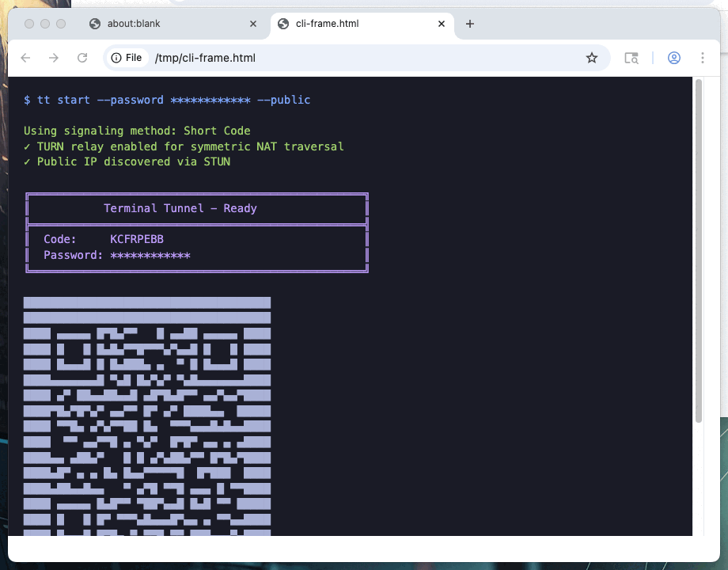
Task: Open the Chrome three-dot menu
Action: [x=703, y=58]
